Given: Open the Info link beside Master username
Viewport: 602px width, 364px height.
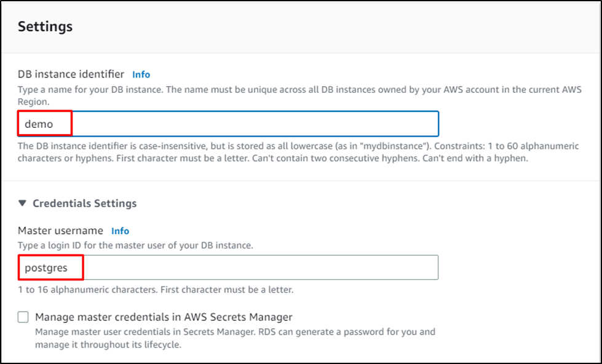Looking at the screenshot, I should point(120,231).
